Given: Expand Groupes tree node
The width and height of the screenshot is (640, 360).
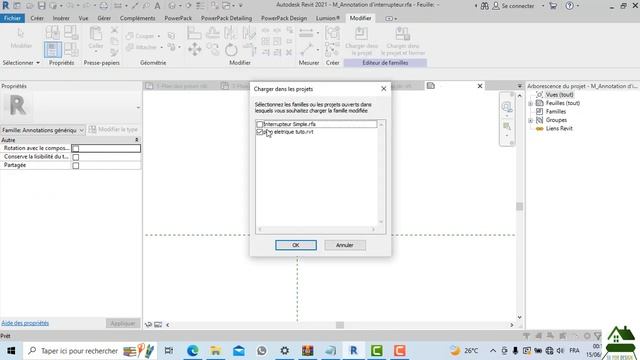Looking at the screenshot, I should click(x=531, y=120).
